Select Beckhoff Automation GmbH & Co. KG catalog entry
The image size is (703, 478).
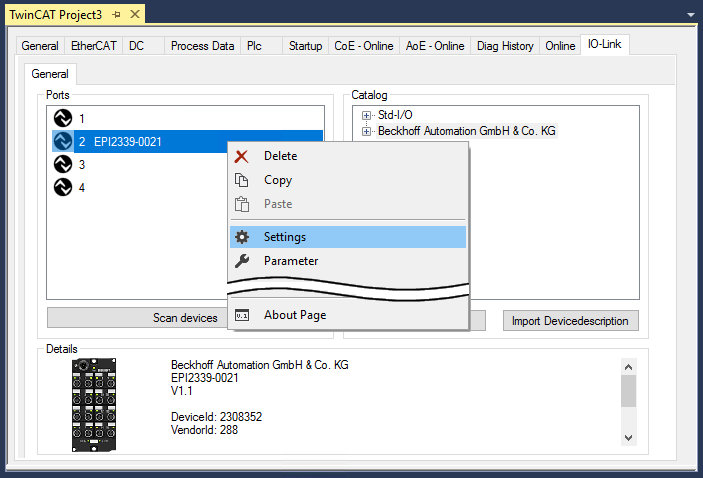click(x=467, y=131)
